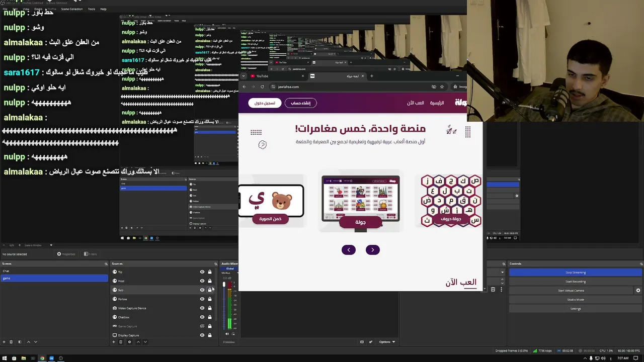644x362 pixels.
Task: Zoom out the preview with minus button
Action: (x=5, y=245)
